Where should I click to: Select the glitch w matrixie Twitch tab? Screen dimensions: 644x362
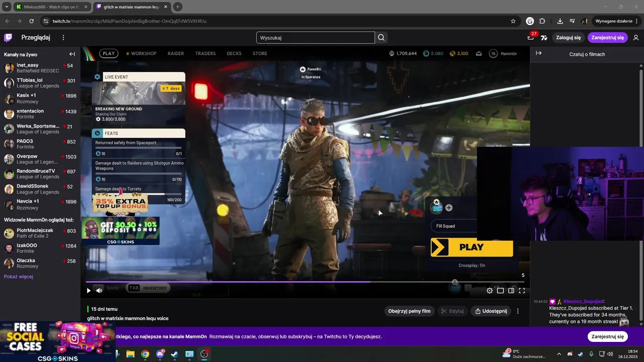[132, 7]
